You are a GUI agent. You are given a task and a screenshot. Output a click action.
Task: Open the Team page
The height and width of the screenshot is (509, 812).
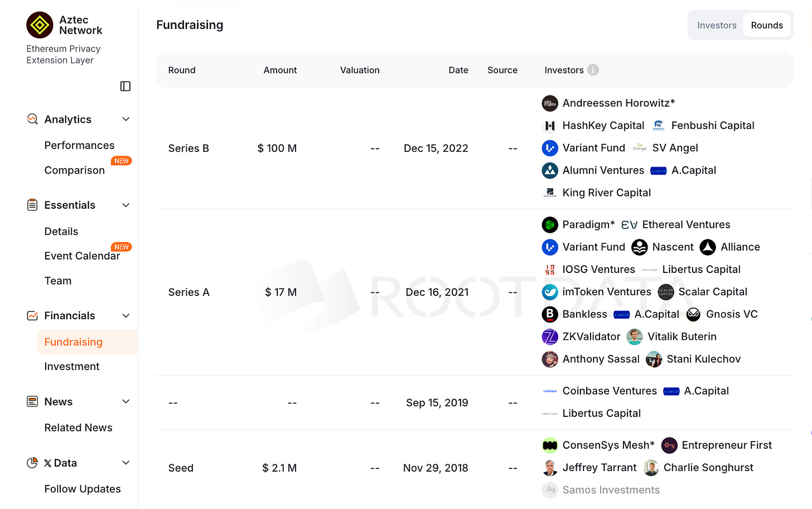click(58, 281)
